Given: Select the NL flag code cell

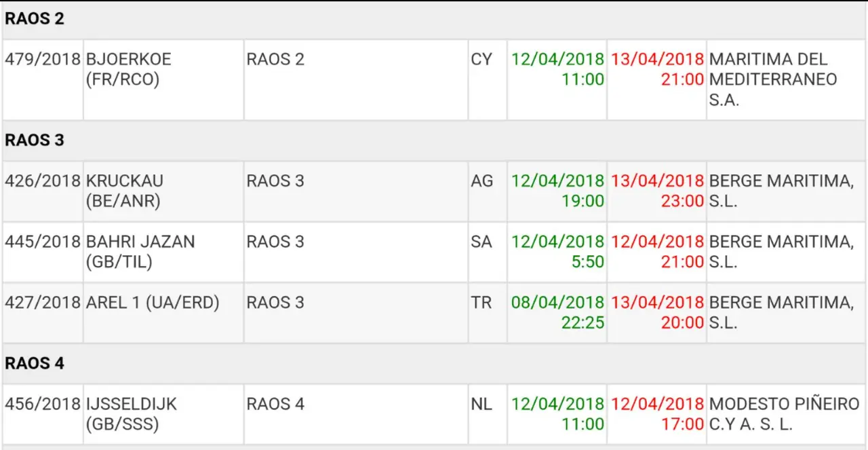Looking at the screenshot, I should click(x=481, y=405).
